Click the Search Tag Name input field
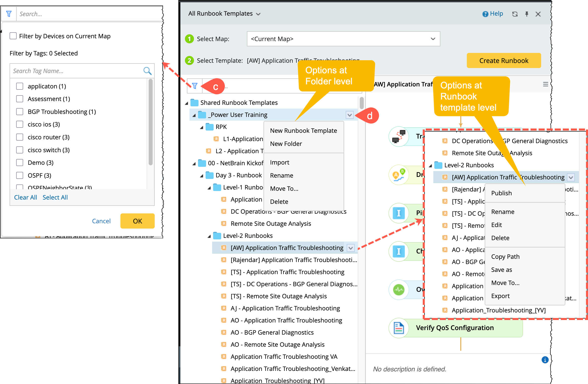Viewport: 588px width, 384px height. [x=76, y=71]
